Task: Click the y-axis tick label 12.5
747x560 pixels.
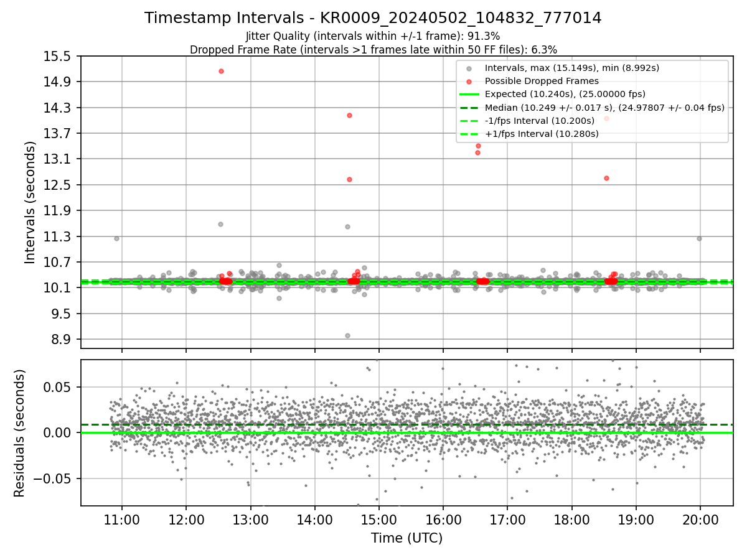Action: [58, 185]
